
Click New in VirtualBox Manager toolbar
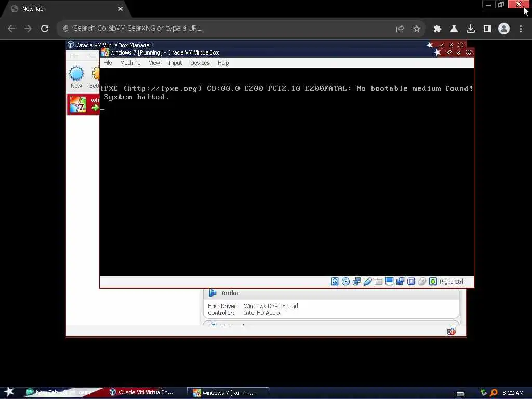tap(76, 77)
